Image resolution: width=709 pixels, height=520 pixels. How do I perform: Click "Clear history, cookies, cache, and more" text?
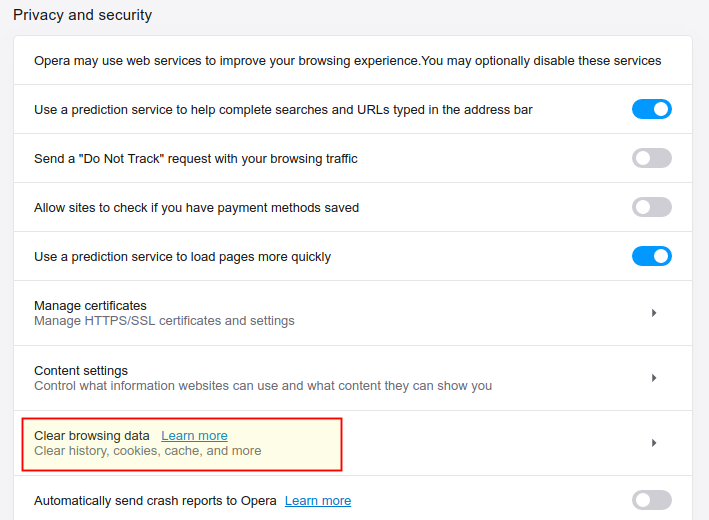click(x=148, y=451)
